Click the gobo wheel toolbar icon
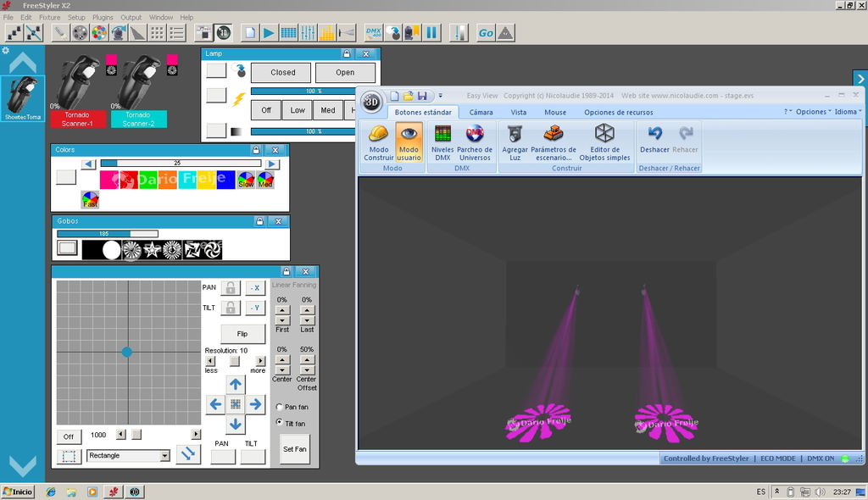 coord(81,33)
